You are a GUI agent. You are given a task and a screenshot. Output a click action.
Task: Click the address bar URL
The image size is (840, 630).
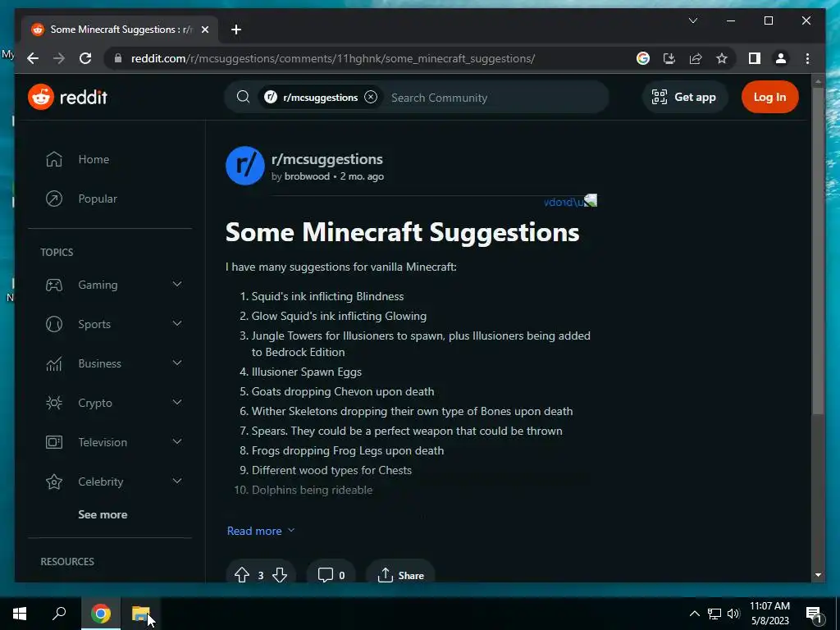(x=333, y=58)
